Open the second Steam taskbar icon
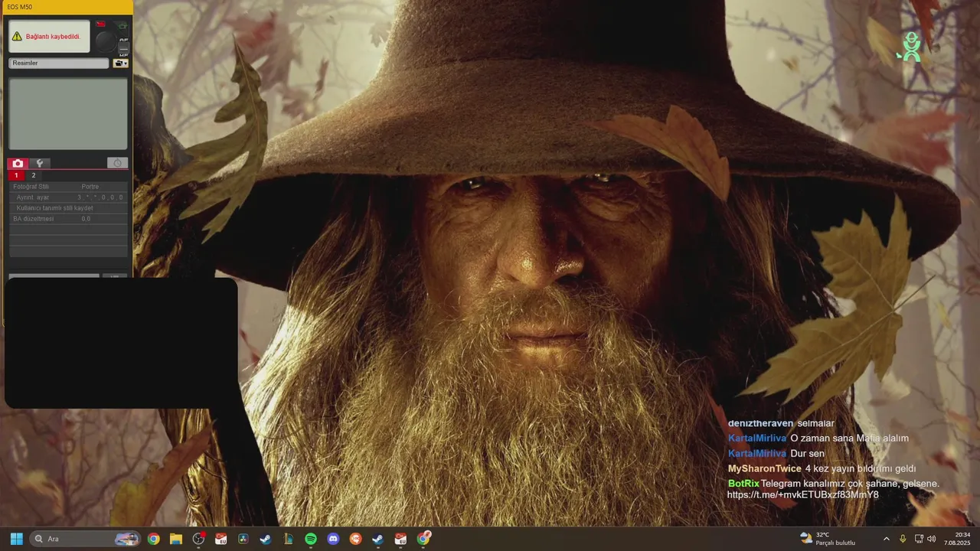The height and width of the screenshot is (551, 980). tap(378, 539)
